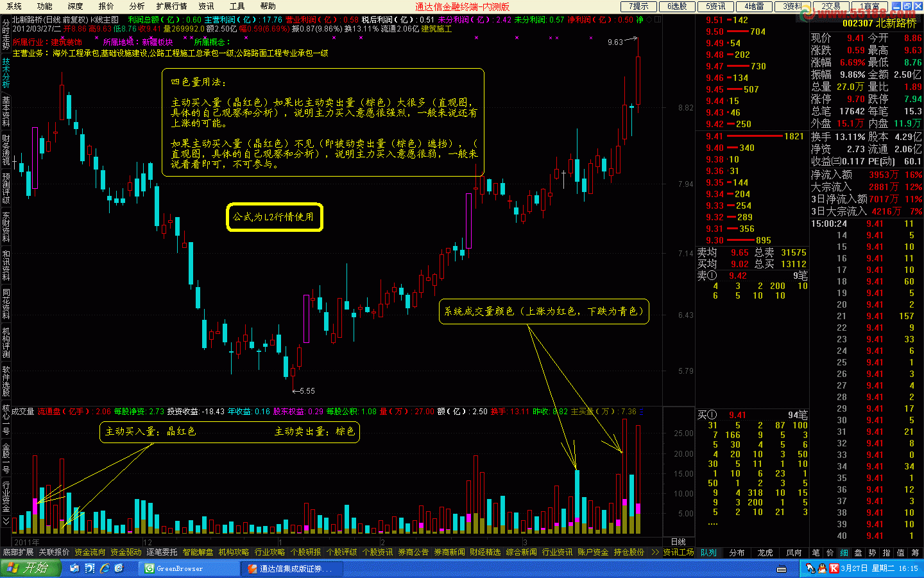
Task: Switch to 个股研报 bottom tab
Action: (x=305, y=552)
